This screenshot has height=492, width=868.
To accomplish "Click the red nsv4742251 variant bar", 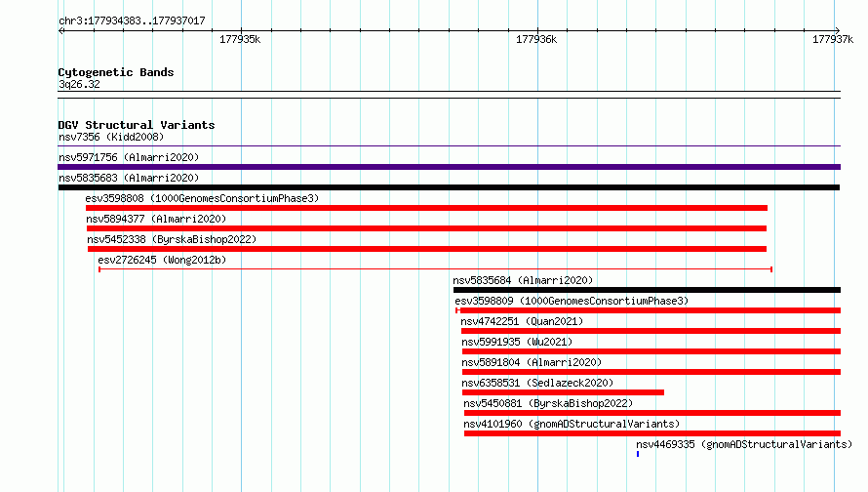I will (651, 331).
